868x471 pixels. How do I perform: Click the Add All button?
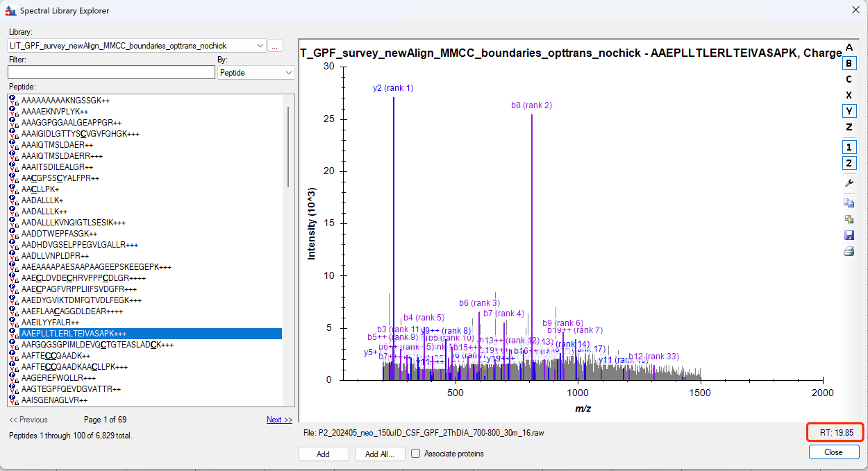(x=379, y=454)
